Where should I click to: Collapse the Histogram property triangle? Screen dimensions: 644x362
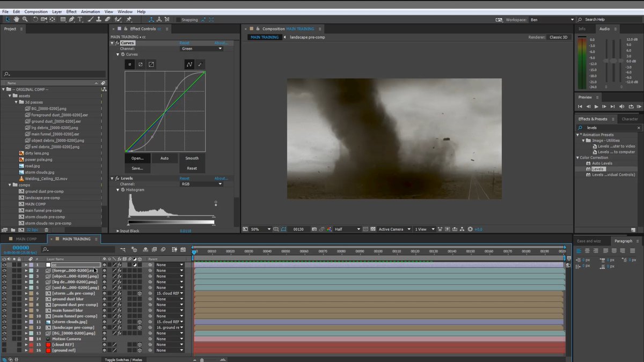tap(118, 190)
